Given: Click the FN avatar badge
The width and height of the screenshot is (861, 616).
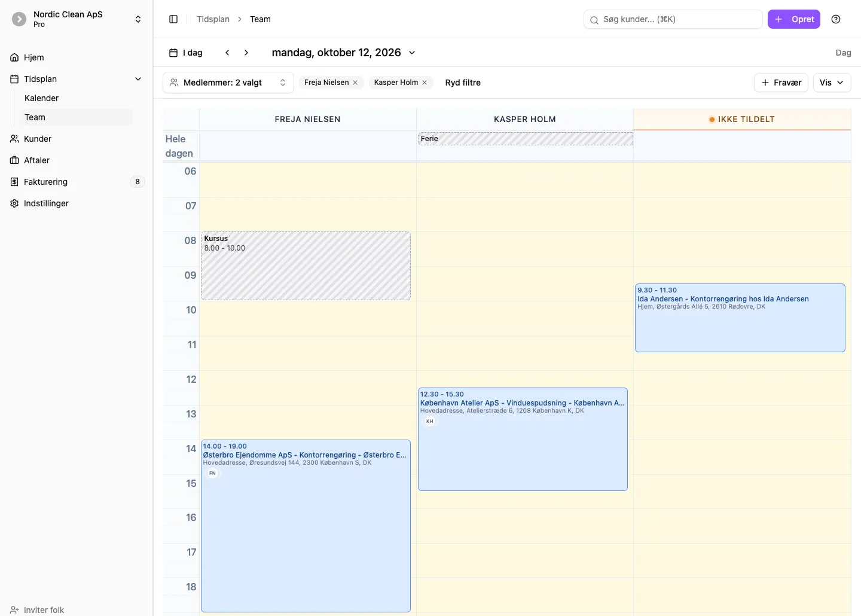Looking at the screenshot, I should pyautogui.click(x=212, y=473).
